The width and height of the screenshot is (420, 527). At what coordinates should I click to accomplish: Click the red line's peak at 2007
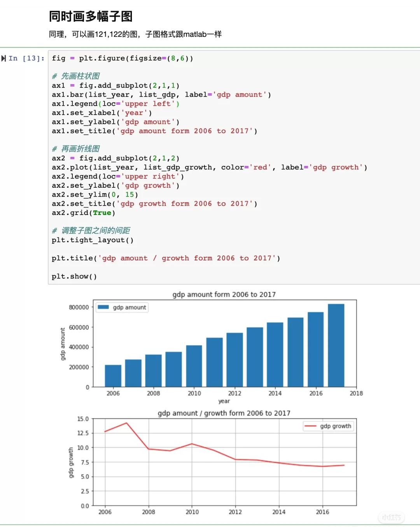tap(127, 423)
